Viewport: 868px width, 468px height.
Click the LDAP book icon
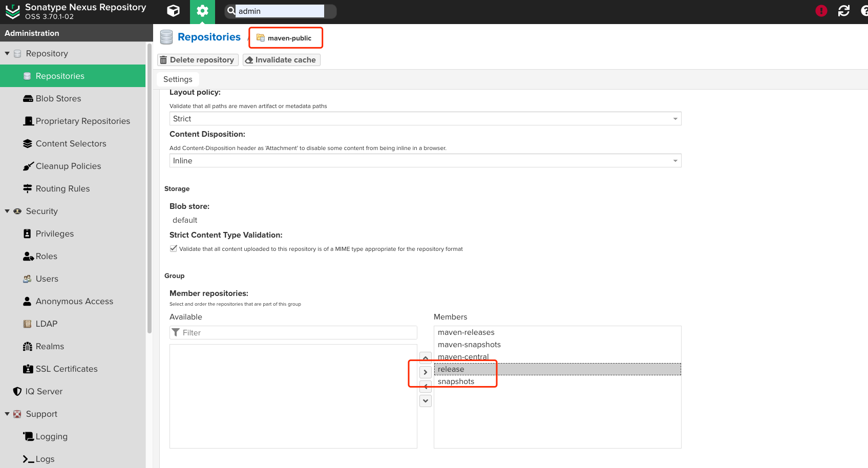[27, 324]
